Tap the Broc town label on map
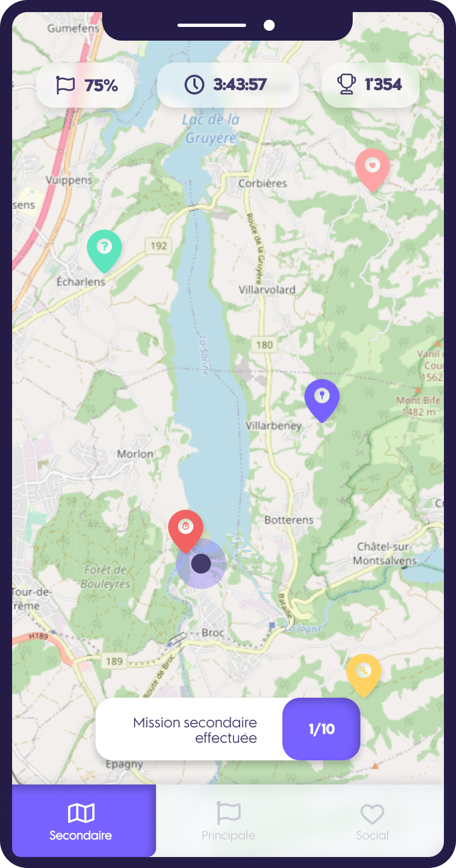 [213, 632]
